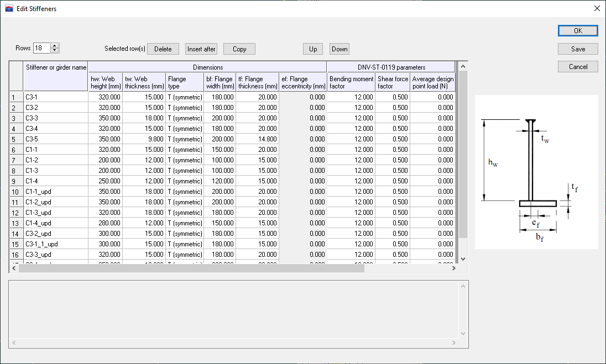Image resolution: width=606 pixels, height=364 pixels.
Task: Open Flange type cell for row C1-2
Action: pos(185,160)
